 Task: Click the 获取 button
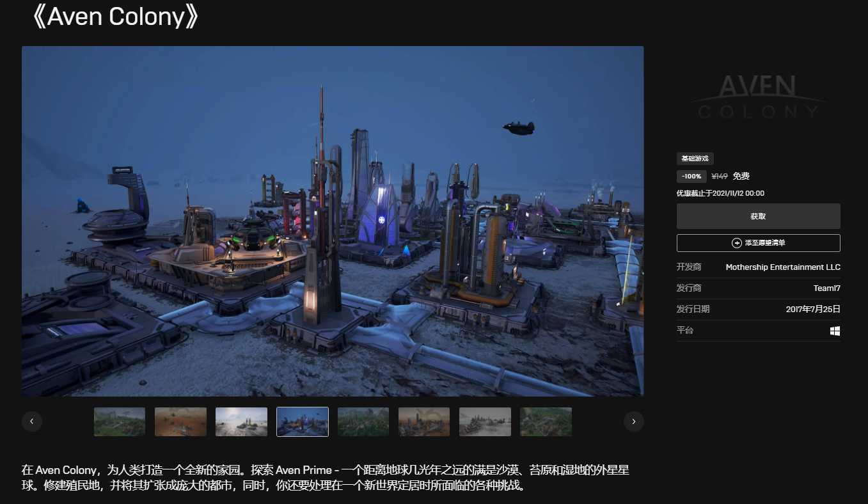coord(758,216)
